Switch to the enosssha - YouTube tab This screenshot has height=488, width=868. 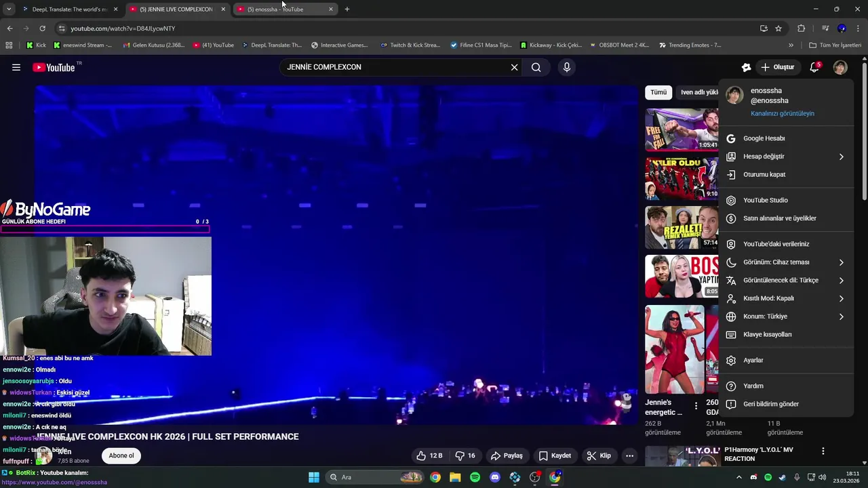283,9
